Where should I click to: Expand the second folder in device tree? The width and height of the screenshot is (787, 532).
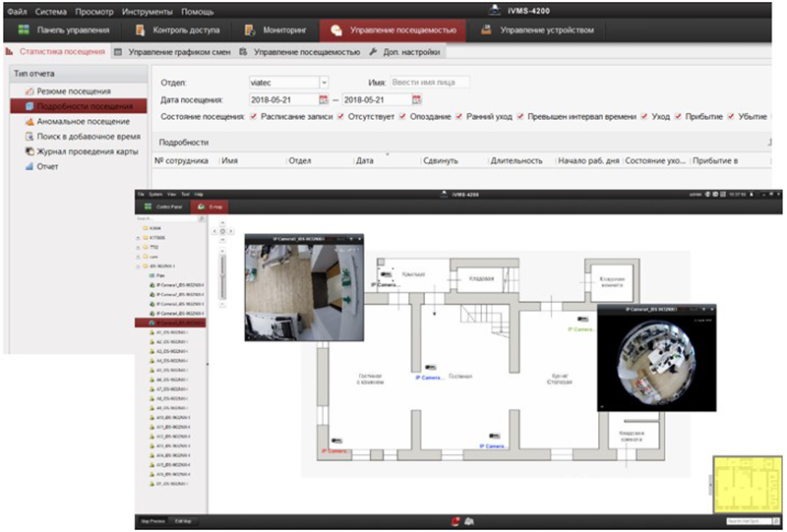click(x=138, y=238)
